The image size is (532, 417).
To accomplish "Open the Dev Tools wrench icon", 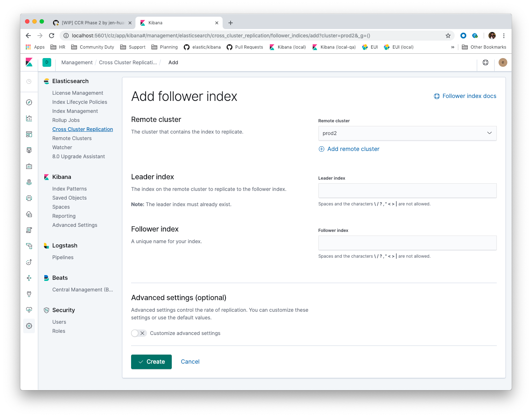I will coord(29,294).
